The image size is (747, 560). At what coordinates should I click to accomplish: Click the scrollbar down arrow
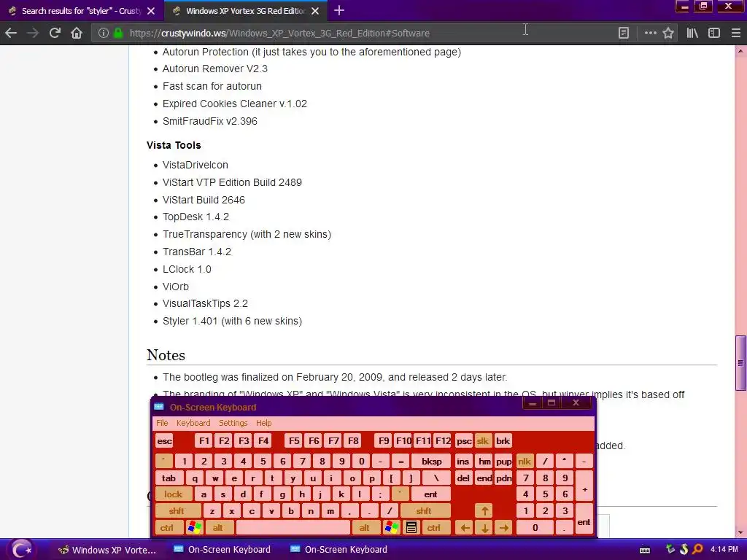click(x=740, y=532)
